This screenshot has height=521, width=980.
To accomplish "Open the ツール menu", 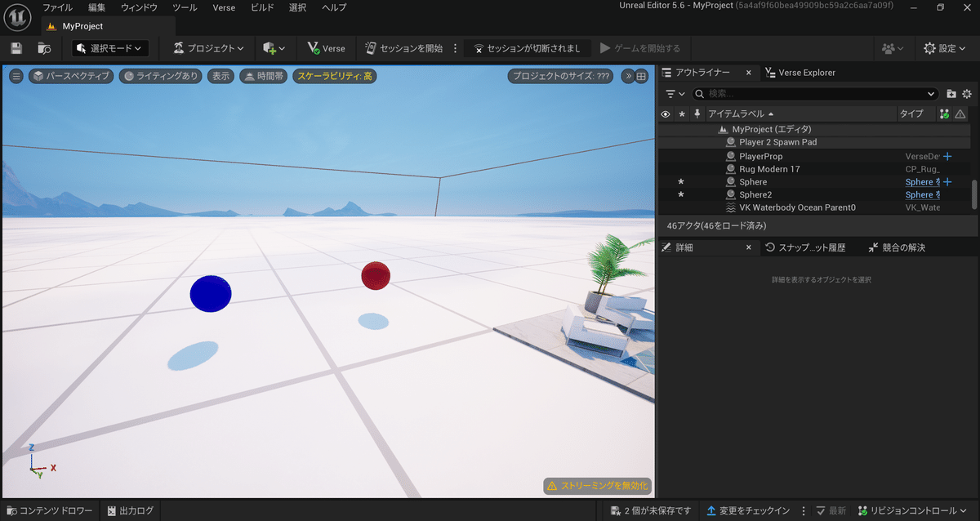I will coord(185,7).
